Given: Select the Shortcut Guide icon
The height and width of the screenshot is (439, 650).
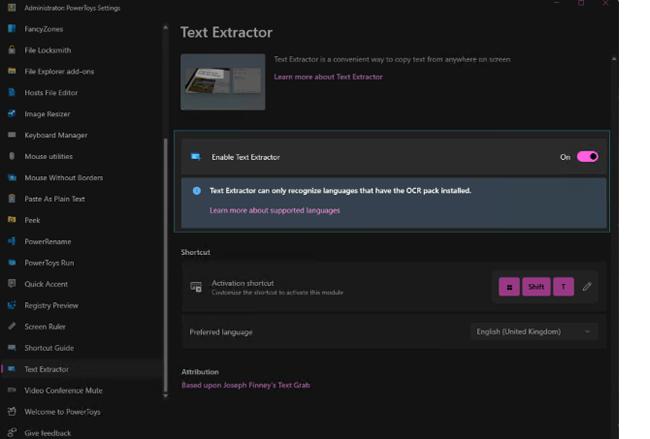Looking at the screenshot, I should (12, 347).
